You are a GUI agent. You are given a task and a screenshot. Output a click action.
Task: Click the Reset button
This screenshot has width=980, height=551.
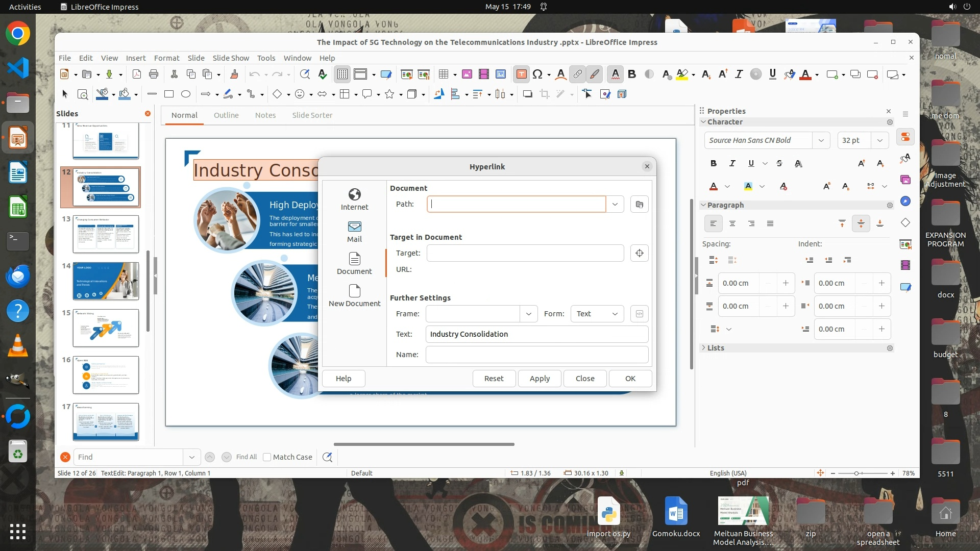[494, 379]
